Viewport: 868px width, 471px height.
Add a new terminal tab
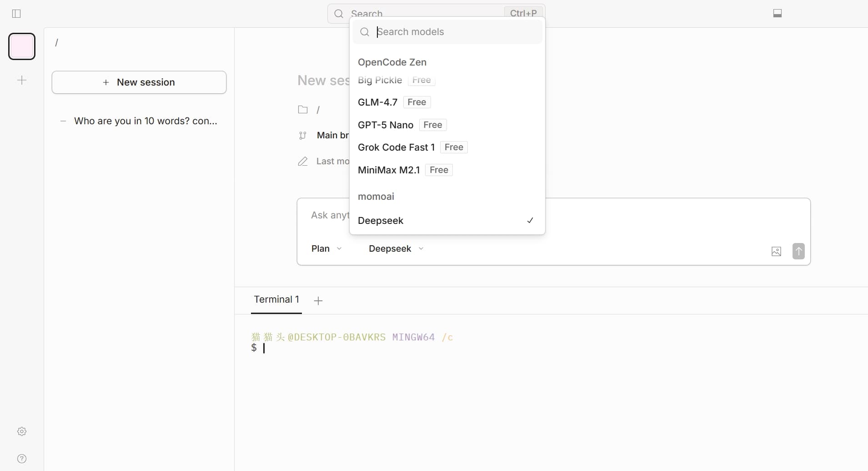(x=318, y=301)
